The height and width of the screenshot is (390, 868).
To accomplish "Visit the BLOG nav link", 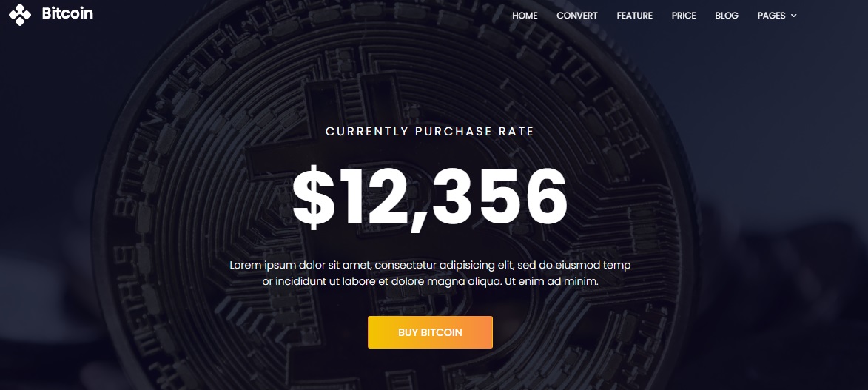I will click(x=726, y=16).
